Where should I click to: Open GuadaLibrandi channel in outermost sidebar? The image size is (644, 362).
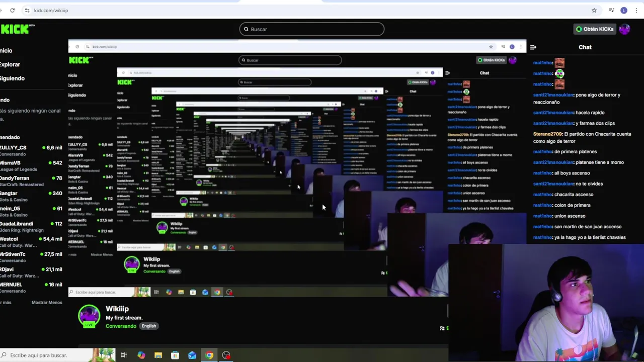coord(31,226)
